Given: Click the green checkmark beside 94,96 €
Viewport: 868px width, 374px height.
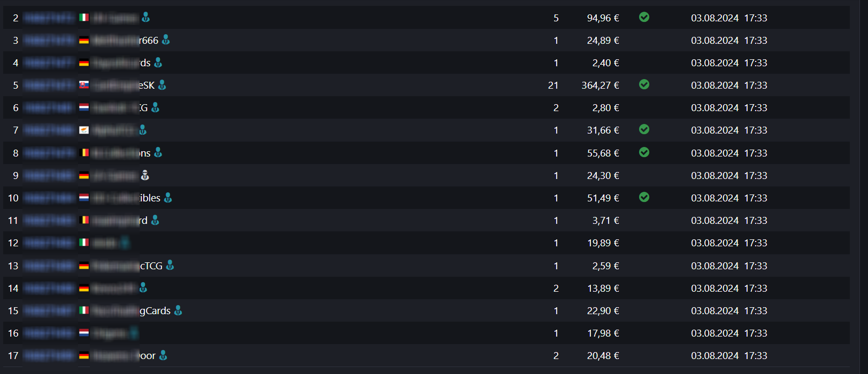Looking at the screenshot, I should [644, 17].
